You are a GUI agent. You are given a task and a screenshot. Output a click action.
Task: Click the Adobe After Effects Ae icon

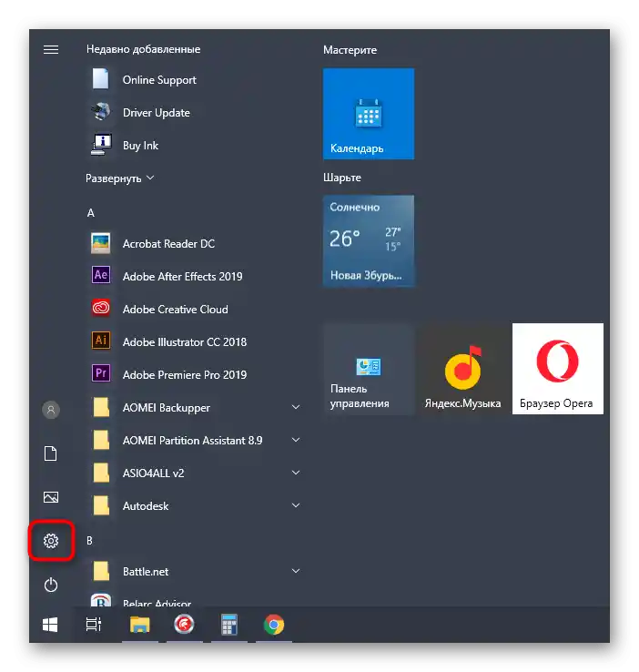[x=101, y=275]
